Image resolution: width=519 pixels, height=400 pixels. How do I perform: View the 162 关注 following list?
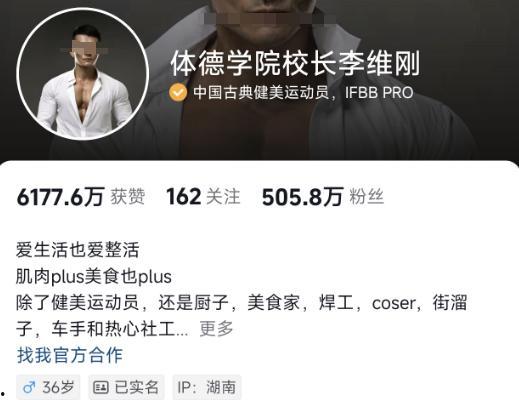click(x=203, y=197)
